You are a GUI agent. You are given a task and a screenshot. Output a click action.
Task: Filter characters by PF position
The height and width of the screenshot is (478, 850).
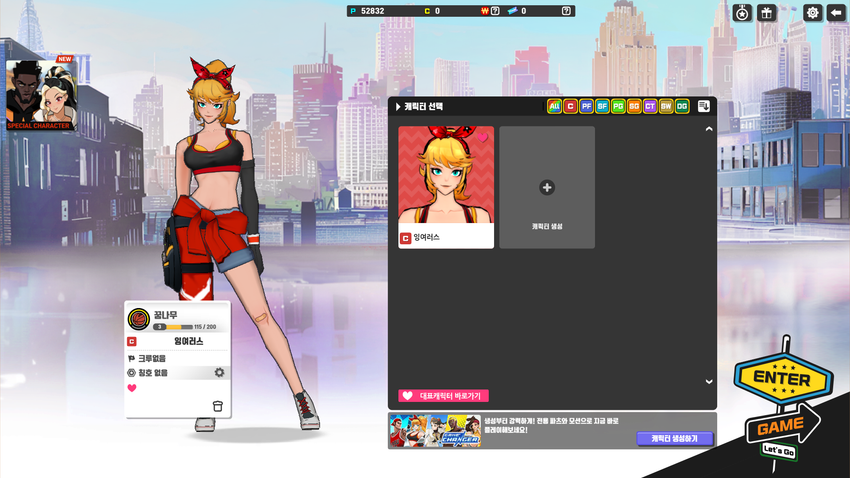[586, 106]
